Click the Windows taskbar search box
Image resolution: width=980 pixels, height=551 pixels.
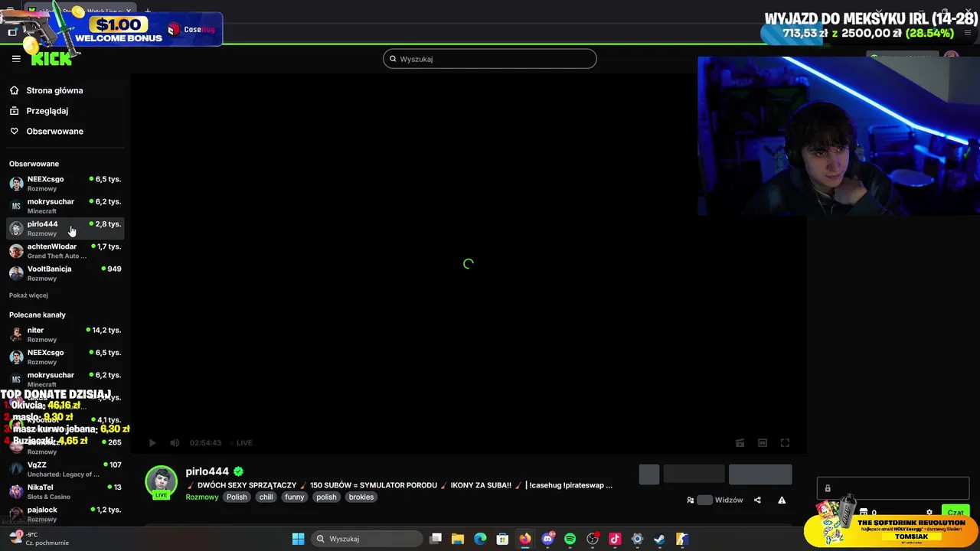pos(366,539)
